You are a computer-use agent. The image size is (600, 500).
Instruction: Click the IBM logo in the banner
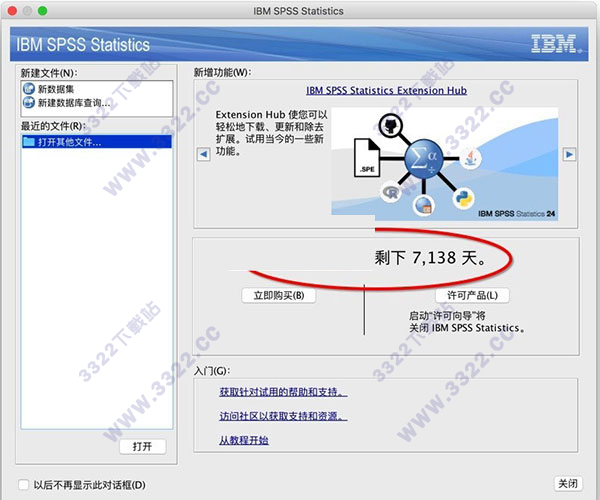click(x=554, y=43)
